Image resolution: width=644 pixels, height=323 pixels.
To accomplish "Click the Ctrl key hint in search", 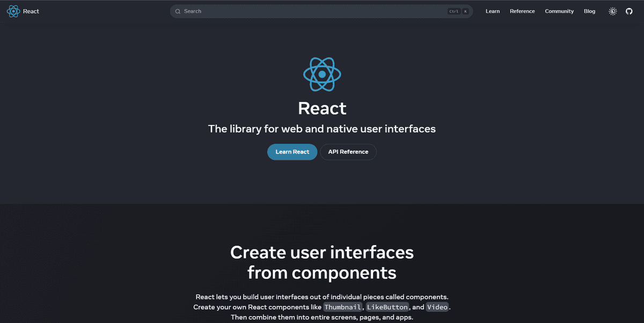I will [x=454, y=11].
